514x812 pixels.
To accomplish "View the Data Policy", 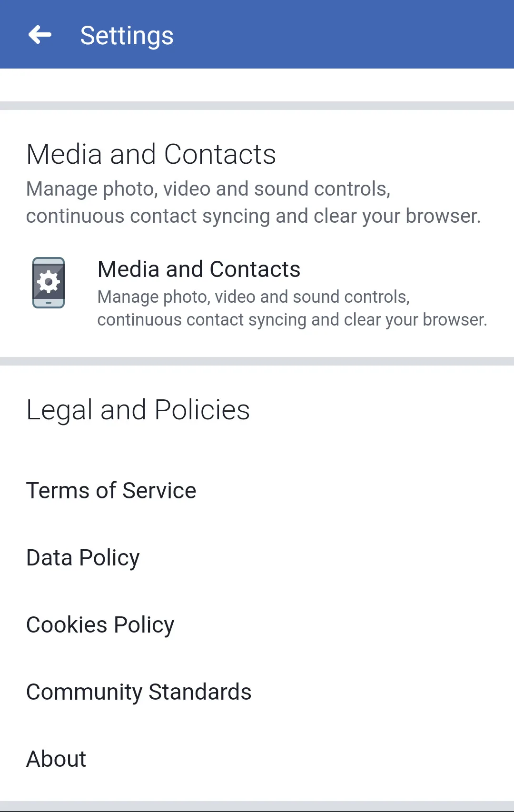I will tap(83, 558).
